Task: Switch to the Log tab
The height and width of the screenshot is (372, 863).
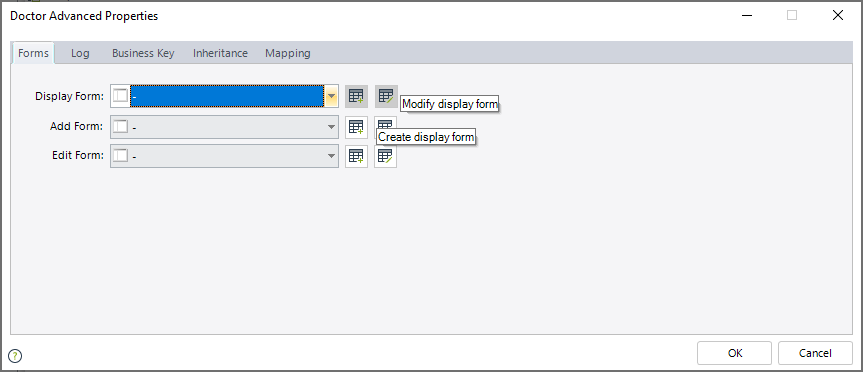Action: (x=80, y=53)
